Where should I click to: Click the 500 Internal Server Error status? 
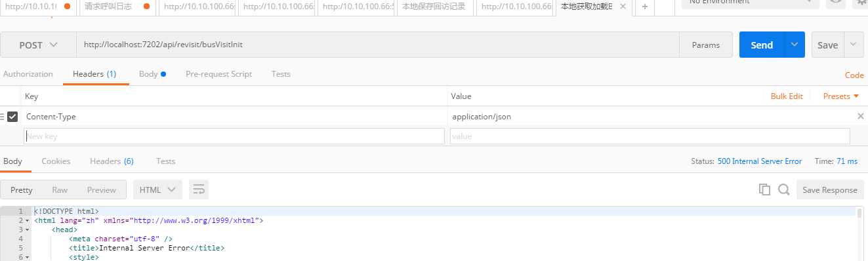760,161
